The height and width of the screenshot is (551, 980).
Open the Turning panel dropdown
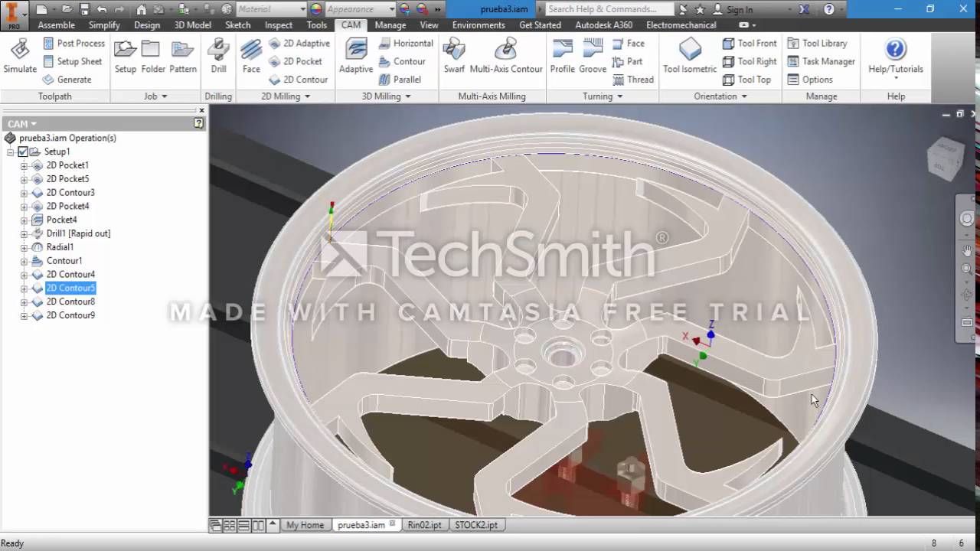point(619,96)
